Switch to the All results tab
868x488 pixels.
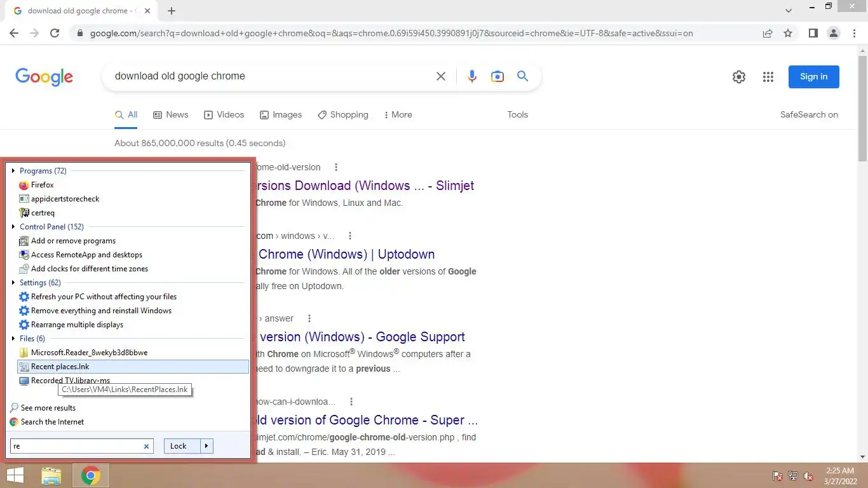pos(126,115)
